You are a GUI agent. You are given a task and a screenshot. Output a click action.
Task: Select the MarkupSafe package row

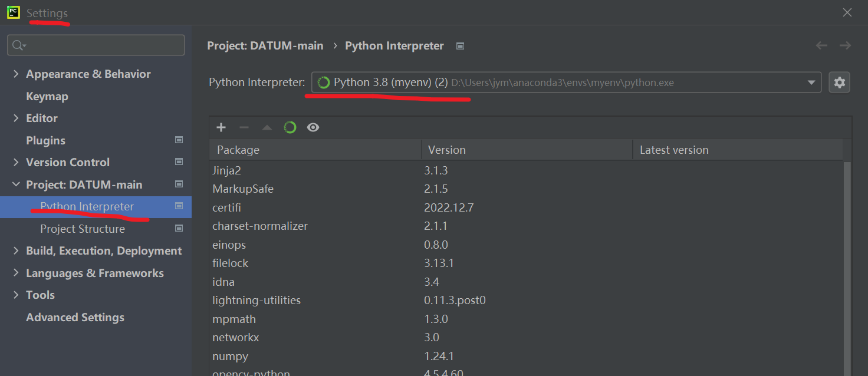pos(526,189)
